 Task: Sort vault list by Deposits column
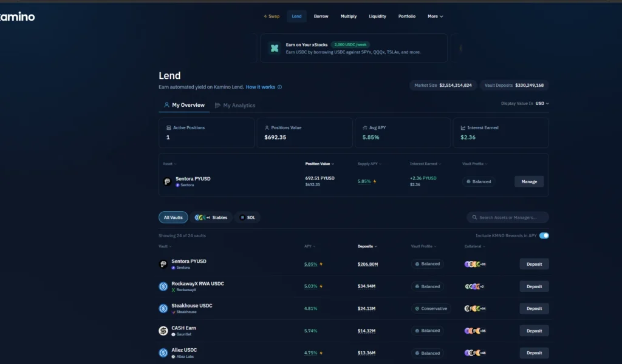[367, 246]
